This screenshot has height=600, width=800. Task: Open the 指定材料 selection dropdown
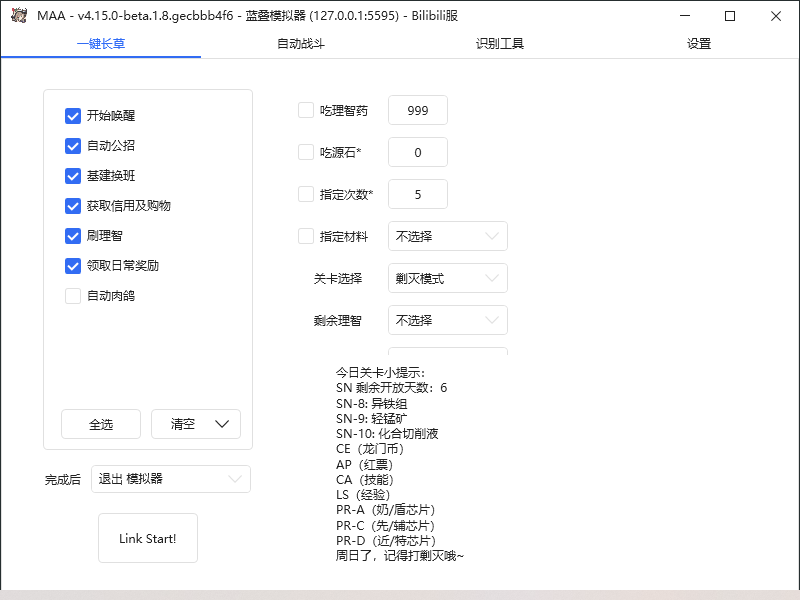tap(447, 236)
